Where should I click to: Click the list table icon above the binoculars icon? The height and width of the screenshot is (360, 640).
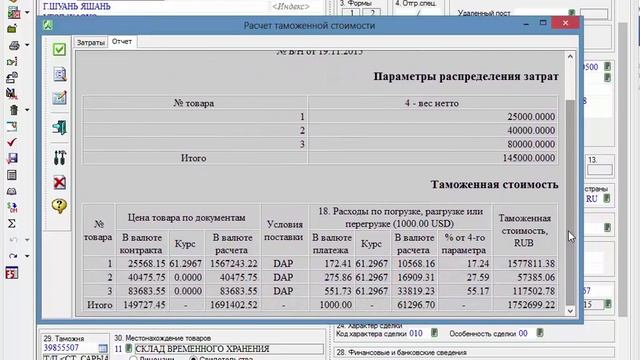(12, 175)
